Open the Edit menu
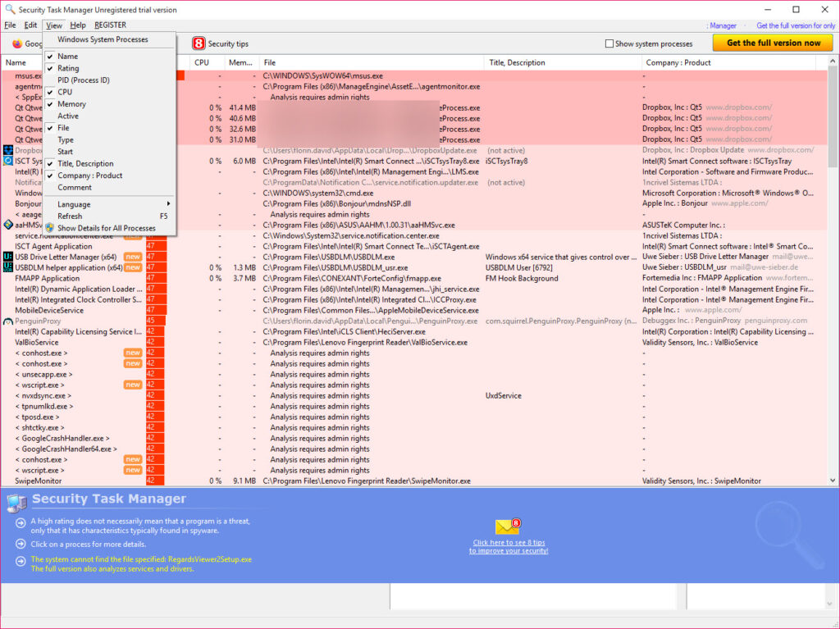The height and width of the screenshot is (629, 840). tap(30, 25)
